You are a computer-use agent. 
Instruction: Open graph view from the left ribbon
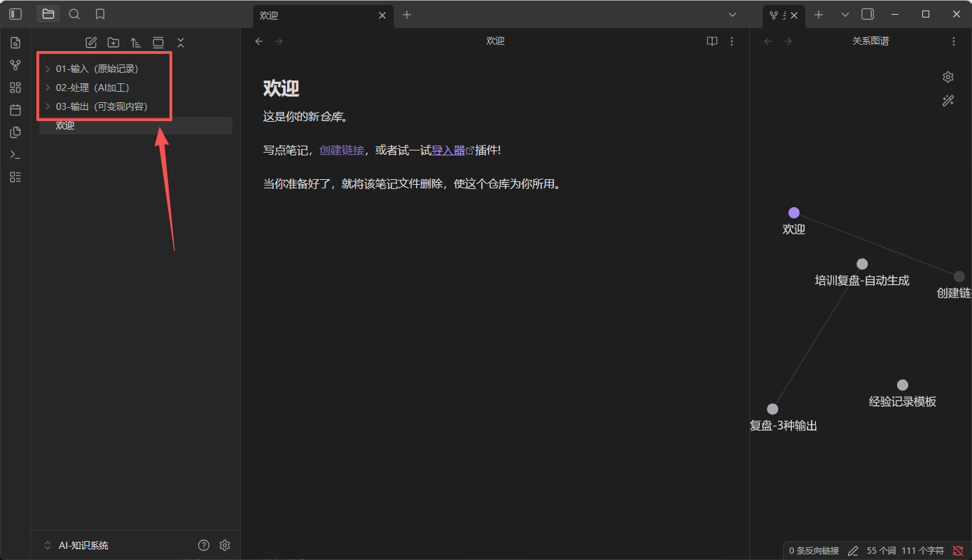[15, 65]
